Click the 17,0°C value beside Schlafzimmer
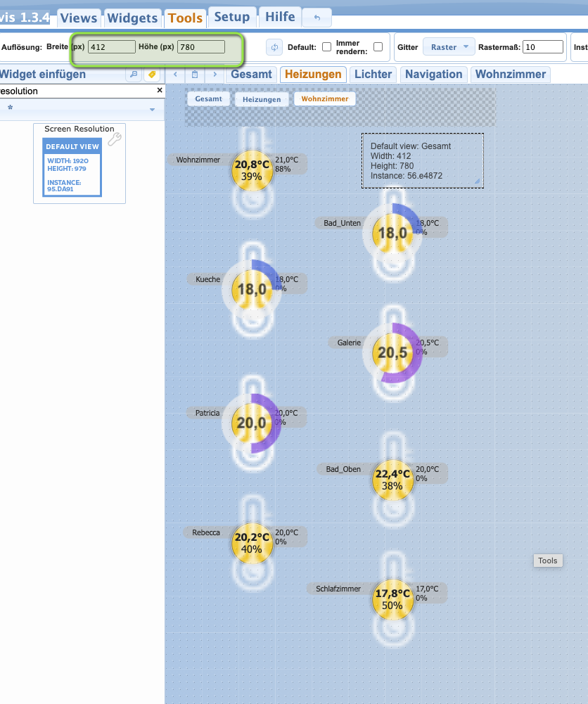Screen dimensions: 588x704 428,589
